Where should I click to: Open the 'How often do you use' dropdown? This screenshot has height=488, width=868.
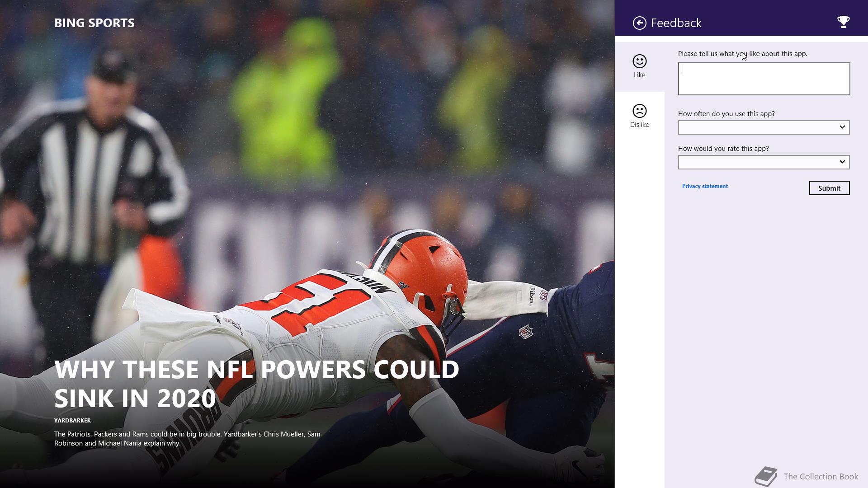[764, 127]
